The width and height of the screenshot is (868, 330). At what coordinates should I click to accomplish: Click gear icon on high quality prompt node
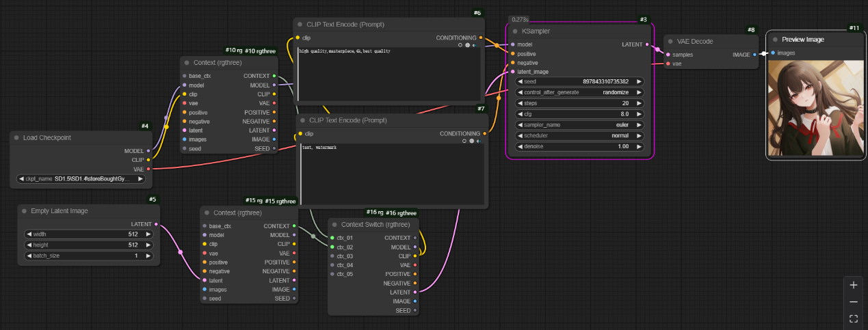point(468,46)
